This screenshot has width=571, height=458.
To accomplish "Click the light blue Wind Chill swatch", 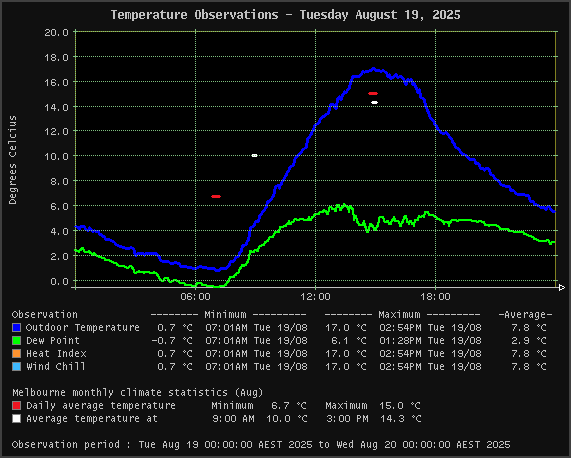I will pos(16,367).
